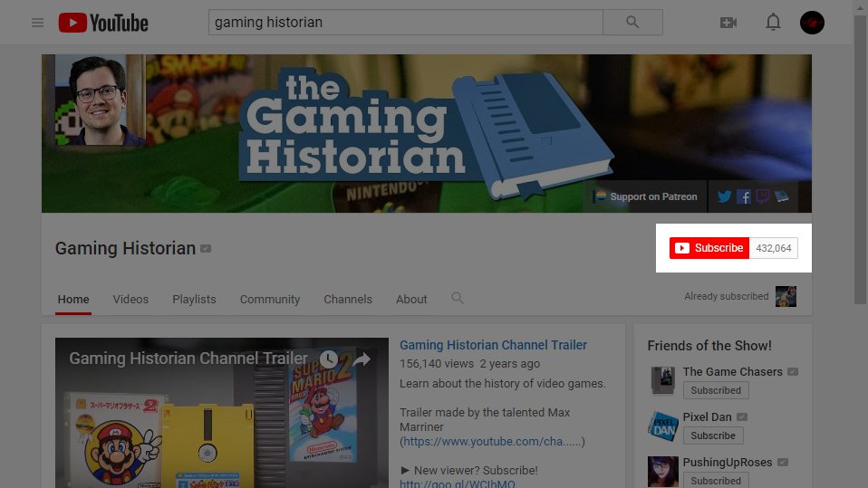Click the 156,140 views text
This screenshot has height=488, width=868.
tap(436, 364)
